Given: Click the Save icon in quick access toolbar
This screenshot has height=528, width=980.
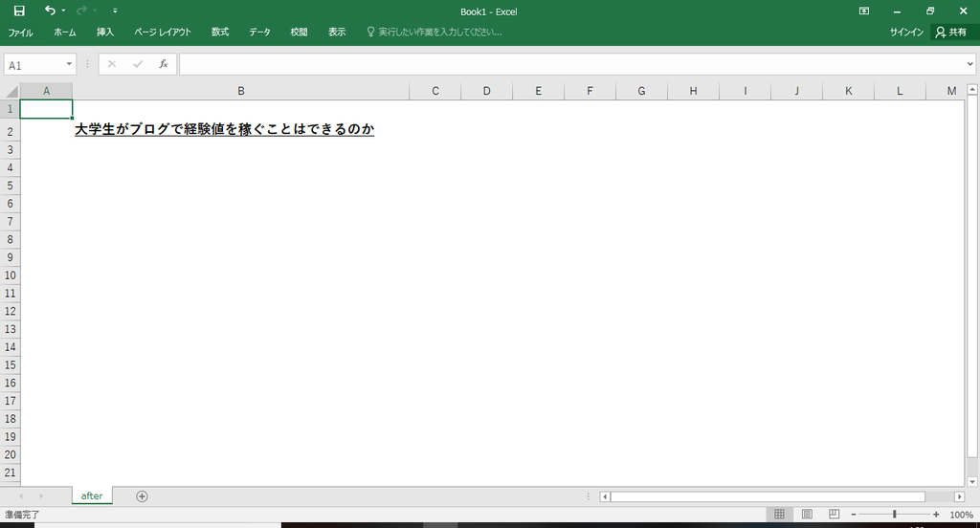Looking at the screenshot, I should [x=19, y=11].
